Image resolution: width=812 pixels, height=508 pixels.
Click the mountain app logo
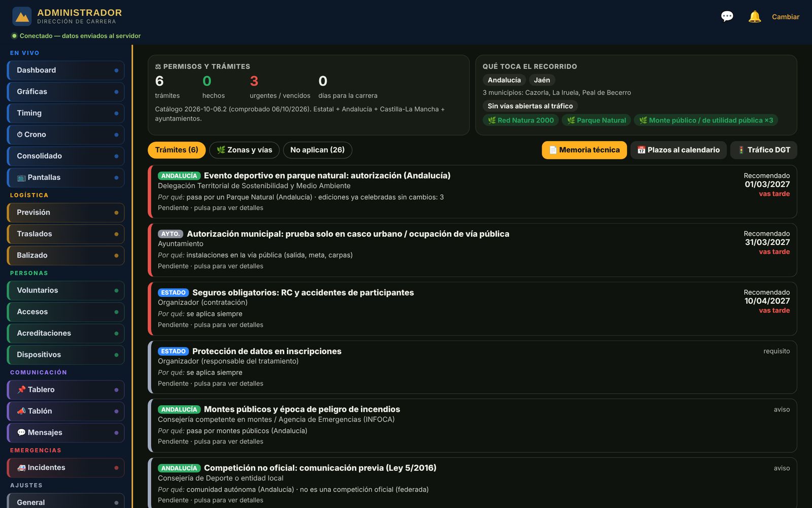pyautogui.click(x=22, y=17)
